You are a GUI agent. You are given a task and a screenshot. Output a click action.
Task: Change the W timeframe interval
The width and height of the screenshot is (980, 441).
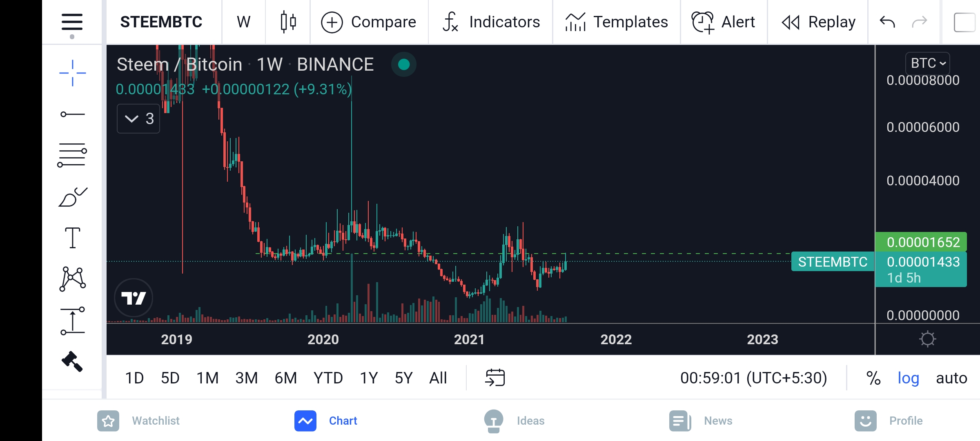[243, 22]
